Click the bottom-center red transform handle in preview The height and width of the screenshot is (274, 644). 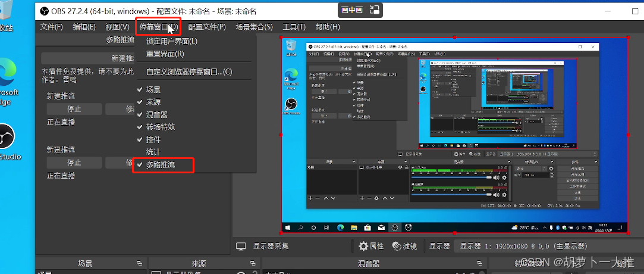click(x=454, y=232)
